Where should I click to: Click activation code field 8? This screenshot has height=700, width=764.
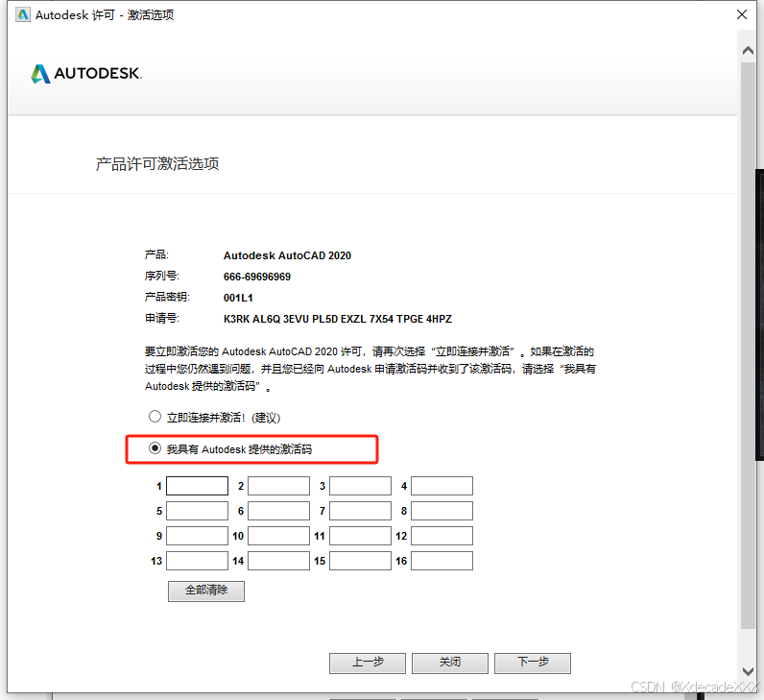(442, 511)
